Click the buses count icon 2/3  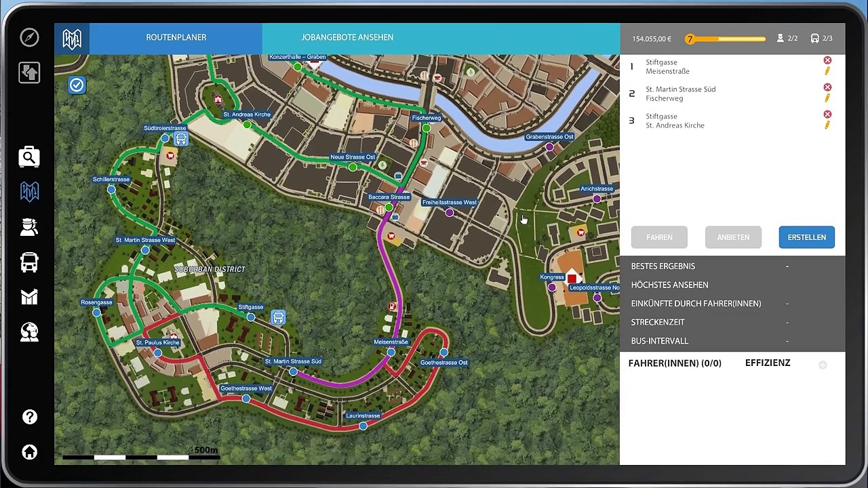[x=814, y=39]
